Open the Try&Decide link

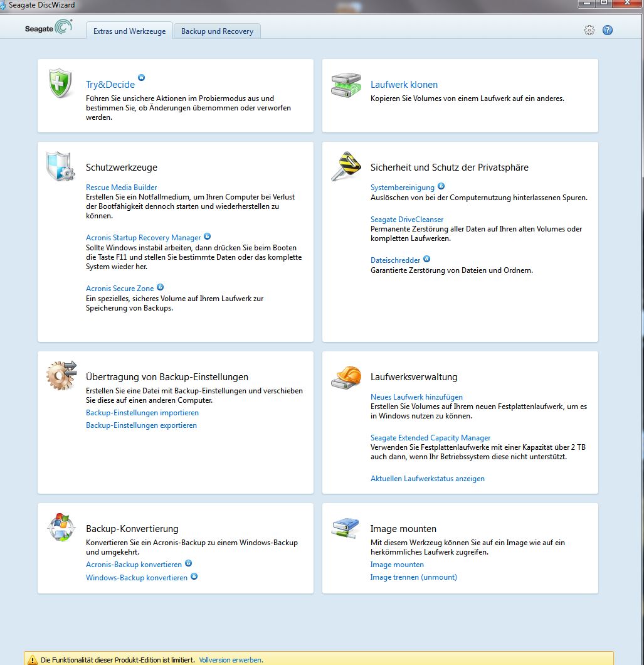[110, 85]
